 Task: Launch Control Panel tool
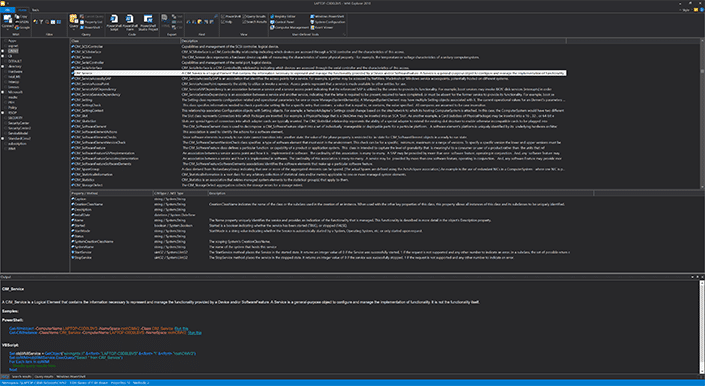click(x=282, y=22)
